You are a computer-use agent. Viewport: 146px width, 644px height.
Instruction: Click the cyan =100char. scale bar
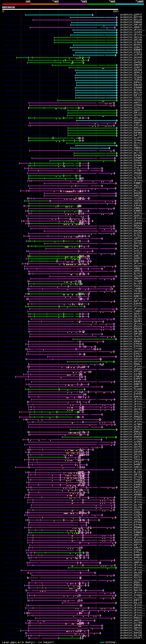click(102, 642)
